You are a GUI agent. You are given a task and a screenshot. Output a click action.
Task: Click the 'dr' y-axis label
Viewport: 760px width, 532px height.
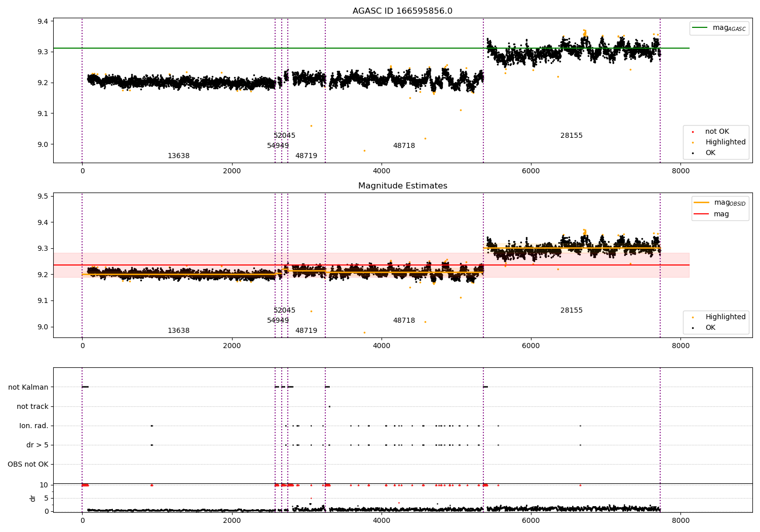(x=33, y=498)
